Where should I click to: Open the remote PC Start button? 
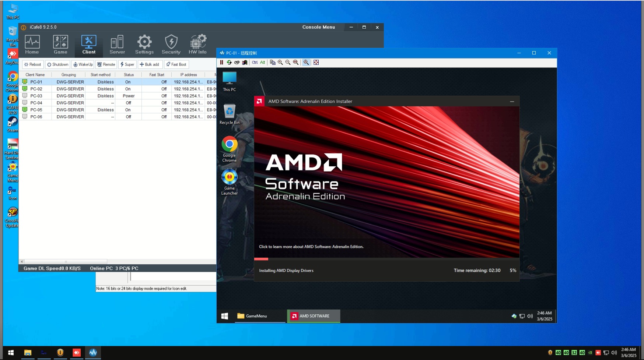click(x=225, y=316)
